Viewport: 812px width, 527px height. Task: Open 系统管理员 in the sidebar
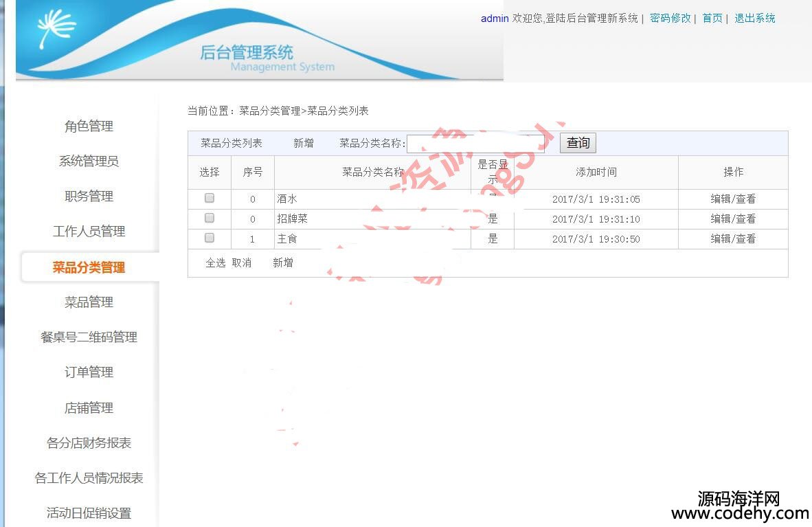pyautogui.click(x=89, y=161)
